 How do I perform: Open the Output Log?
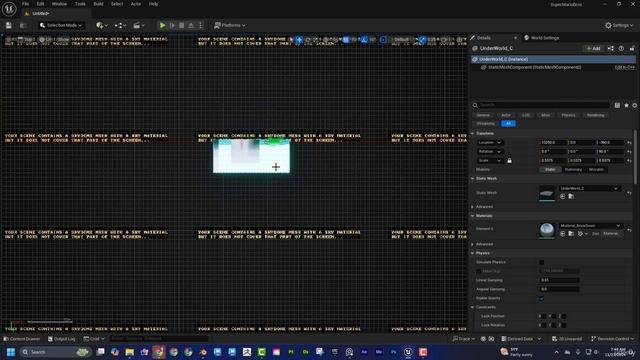[62, 339]
